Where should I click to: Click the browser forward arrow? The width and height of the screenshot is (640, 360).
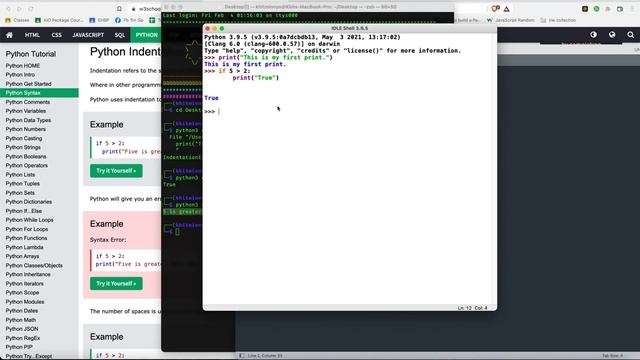tap(19, 9)
